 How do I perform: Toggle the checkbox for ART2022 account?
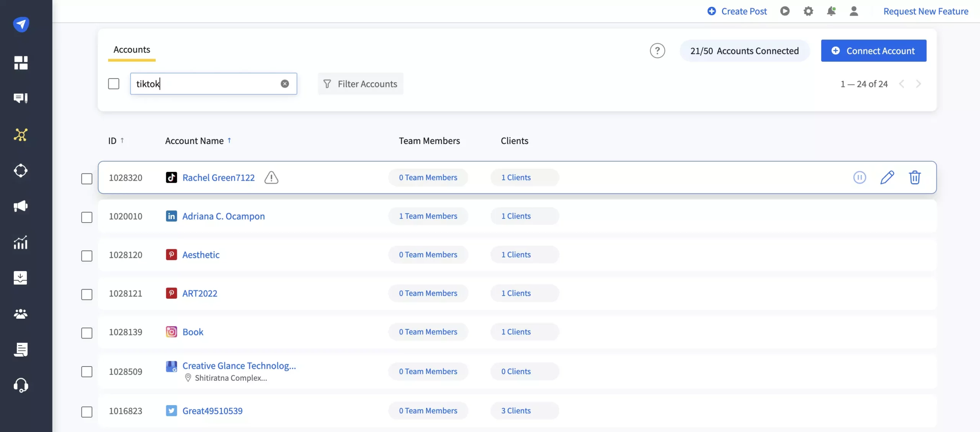[x=87, y=293]
